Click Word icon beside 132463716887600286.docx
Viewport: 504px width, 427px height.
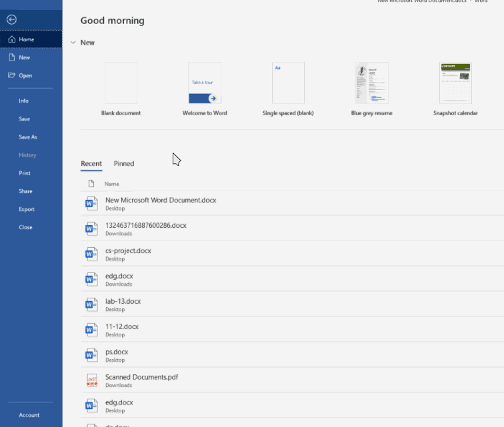coord(91,228)
